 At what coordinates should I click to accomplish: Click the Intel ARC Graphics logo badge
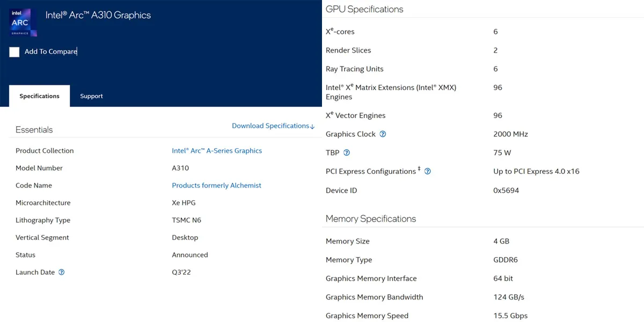pos(24,23)
